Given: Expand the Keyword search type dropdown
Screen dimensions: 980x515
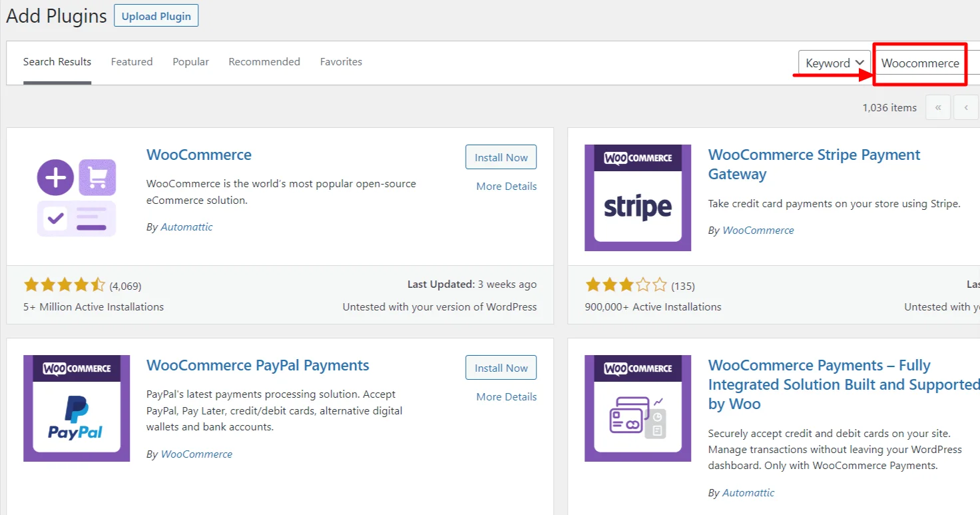Looking at the screenshot, I should tap(835, 63).
